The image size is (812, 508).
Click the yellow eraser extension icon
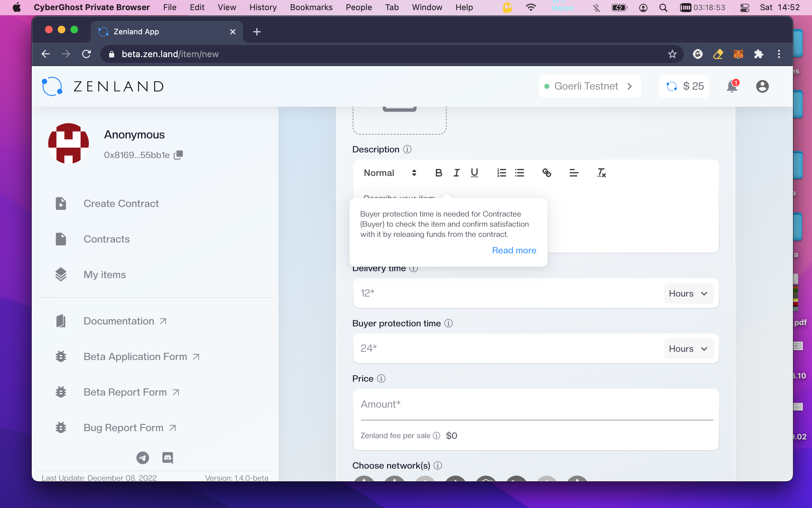(718, 54)
